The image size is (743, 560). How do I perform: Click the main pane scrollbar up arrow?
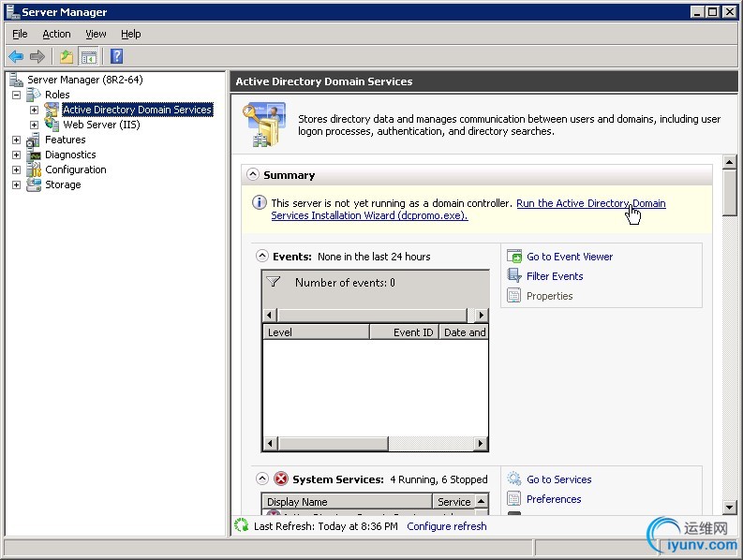(x=730, y=163)
